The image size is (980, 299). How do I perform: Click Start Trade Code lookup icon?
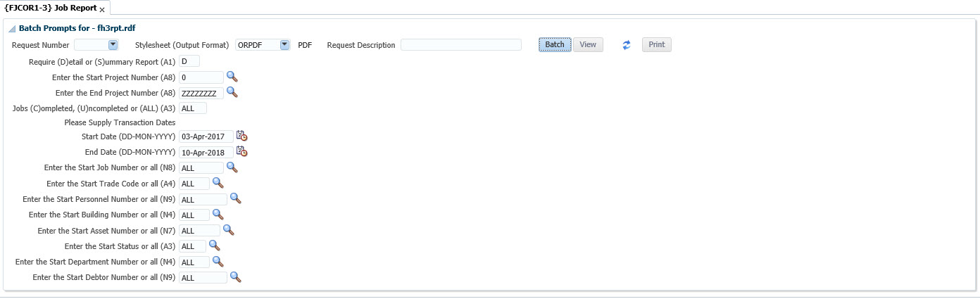tap(218, 183)
